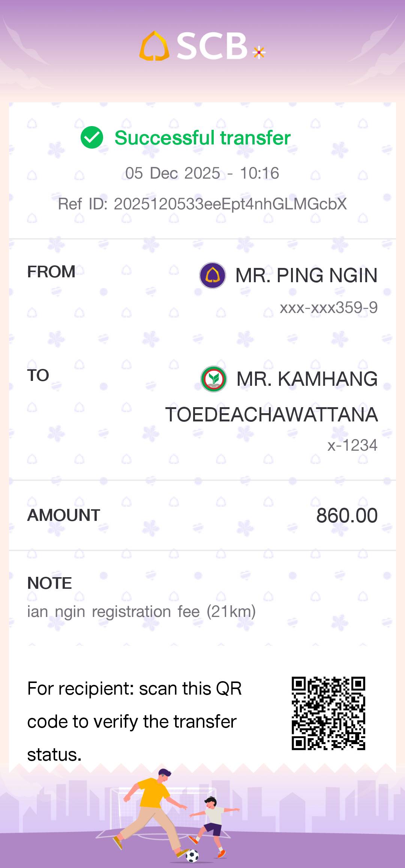Viewport: 405px width, 868px height.
Task: Click sender name MR. PING NGIN
Action: (x=306, y=275)
